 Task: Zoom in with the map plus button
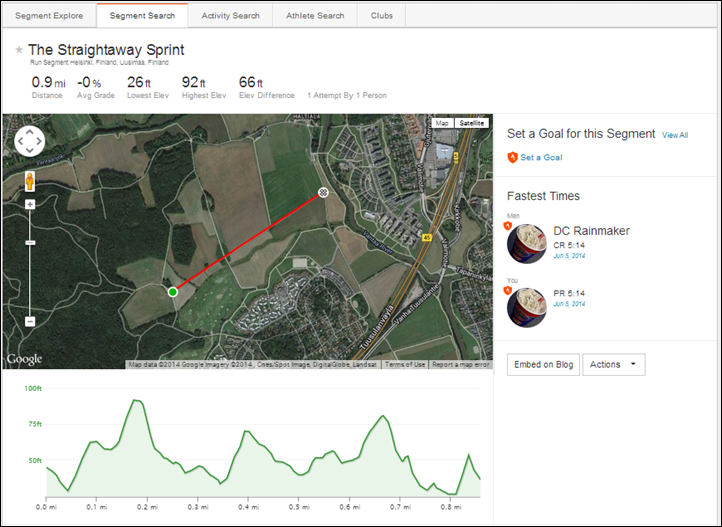coord(30,204)
